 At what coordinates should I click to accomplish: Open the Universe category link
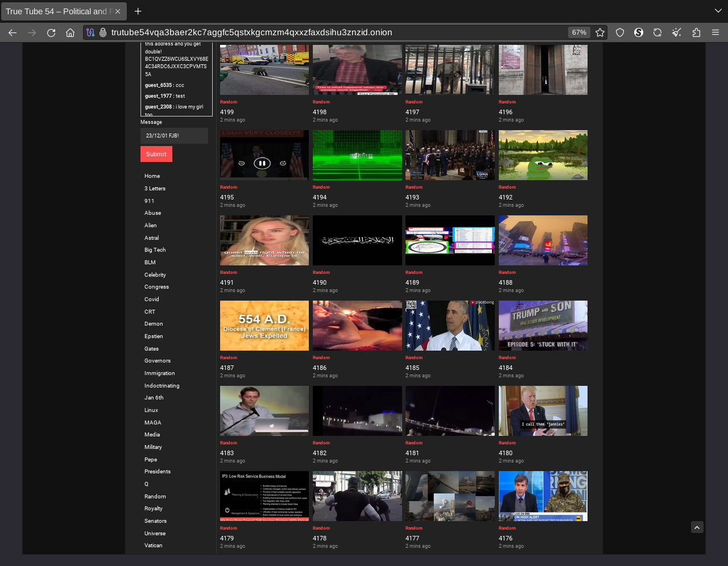click(155, 534)
